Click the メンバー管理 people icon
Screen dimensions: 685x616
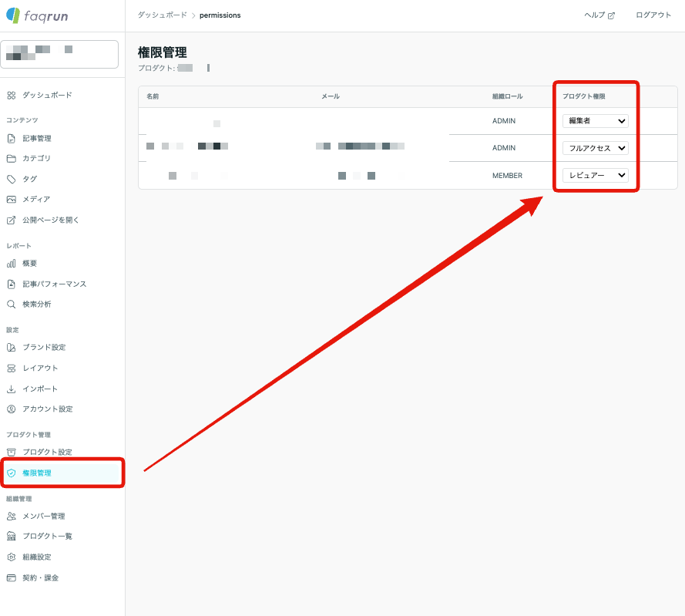tap(12, 517)
